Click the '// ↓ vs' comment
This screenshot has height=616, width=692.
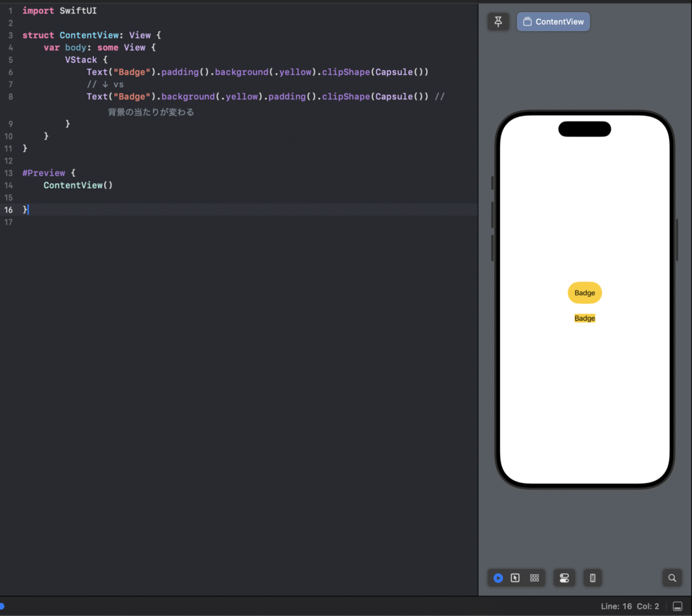point(105,84)
